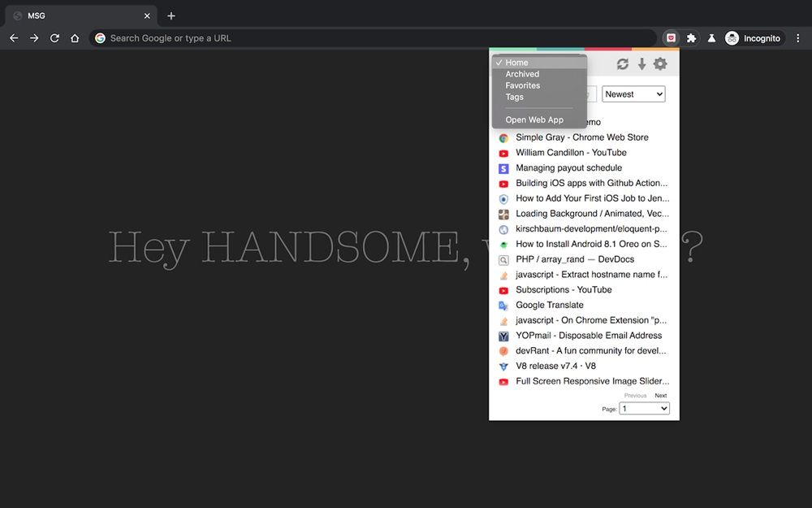This screenshot has width=812, height=508.
Task: Click the Next pagination link
Action: coord(660,395)
